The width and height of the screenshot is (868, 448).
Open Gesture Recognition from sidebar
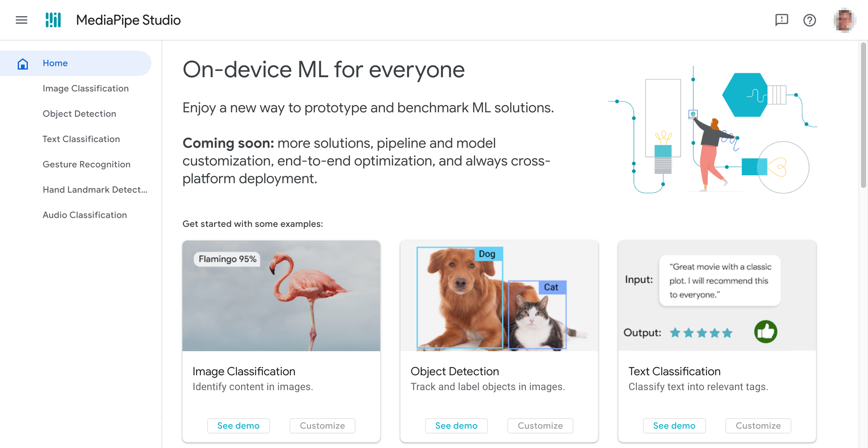(86, 164)
